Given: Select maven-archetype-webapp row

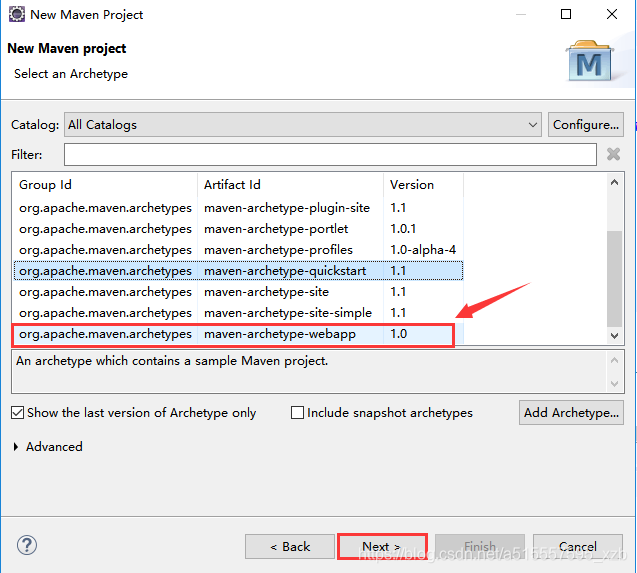Looking at the screenshot, I should pyautogui.click(x=238, y=334).
